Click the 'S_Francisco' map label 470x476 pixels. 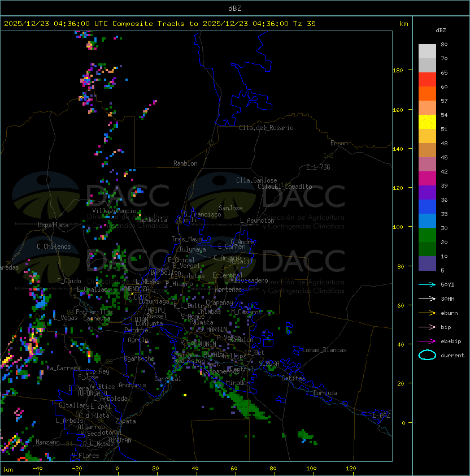tap(202, 214)
